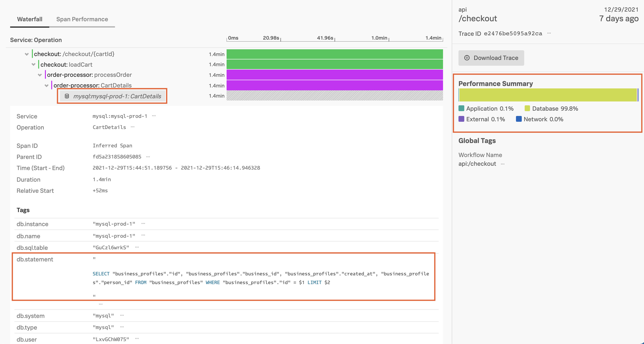The image size is (644, 344).
Task: Click the Duration value 1.4min in details
Action: pyautogui.click(x=101, y=179)
